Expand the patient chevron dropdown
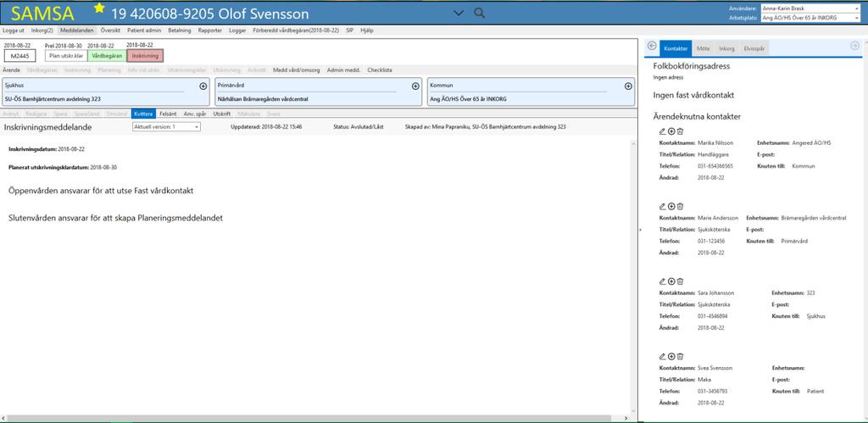The height and width of the screenshot is (423, 868). click(459, 14)
